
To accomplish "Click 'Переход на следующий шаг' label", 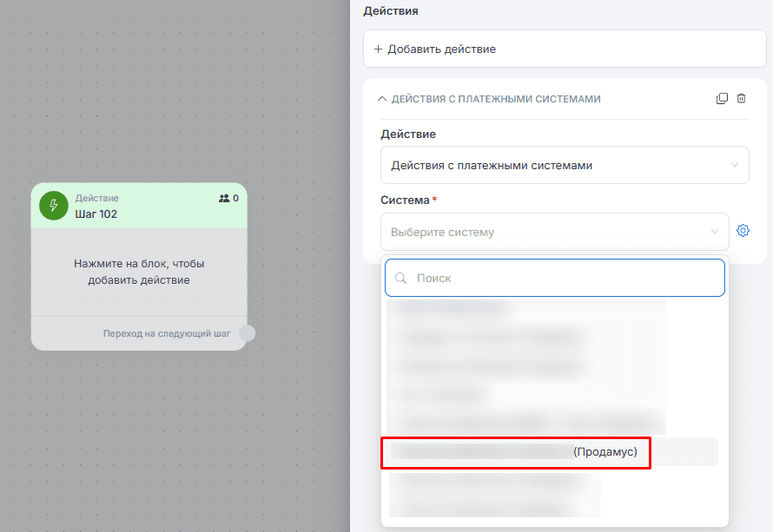I will point(167,333).
